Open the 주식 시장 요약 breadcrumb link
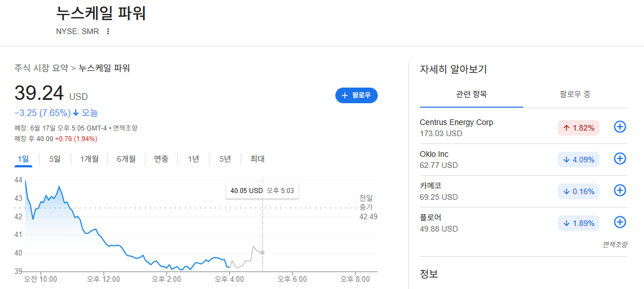This screenshot has width=644, height=289. pos(41,68)
